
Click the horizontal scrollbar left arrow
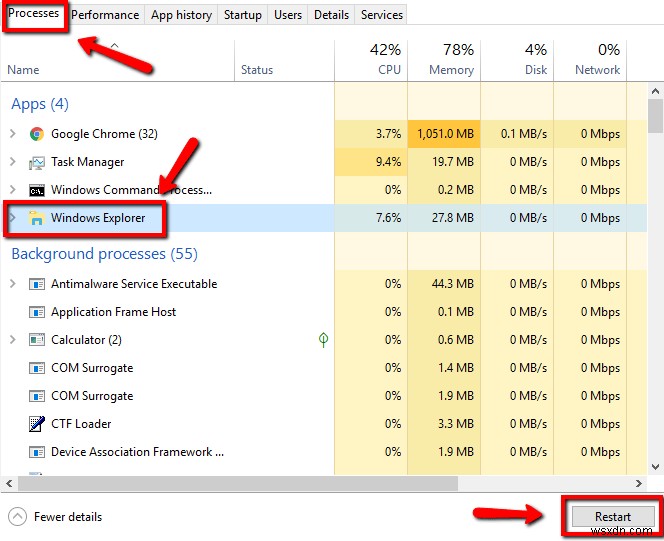(x=9, y=483)
